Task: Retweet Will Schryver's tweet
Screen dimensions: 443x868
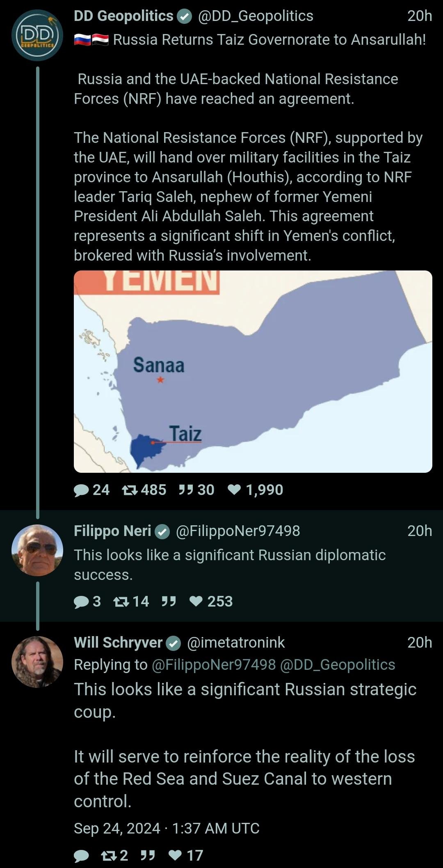Action: pyautogui.click(x=109, y=855)
